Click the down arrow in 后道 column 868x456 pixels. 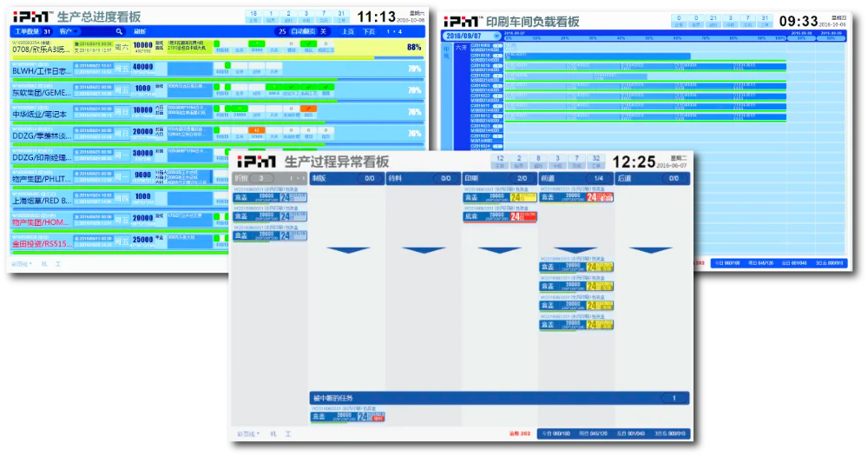(x=650, y=250)
